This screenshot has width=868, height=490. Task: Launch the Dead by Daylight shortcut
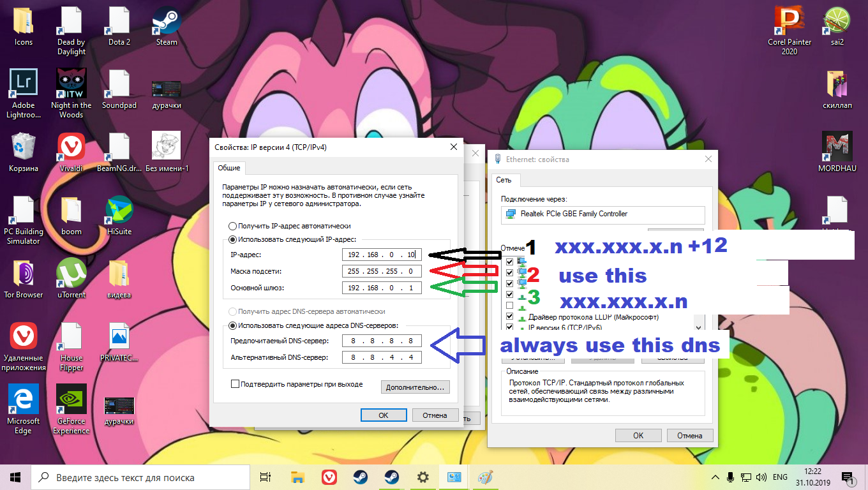coord(71,31)
